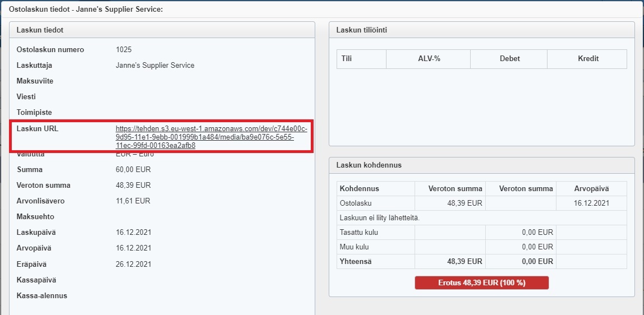644x315 pixels.
Task: Select the Laskun tiliöinti panel header
Action: (x=361, y=30)
